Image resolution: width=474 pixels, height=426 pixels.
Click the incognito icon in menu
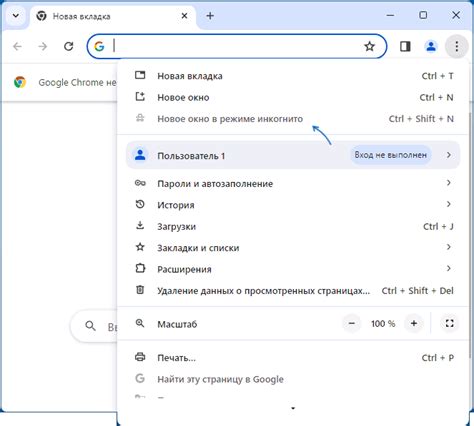click(x=140, y=118)
